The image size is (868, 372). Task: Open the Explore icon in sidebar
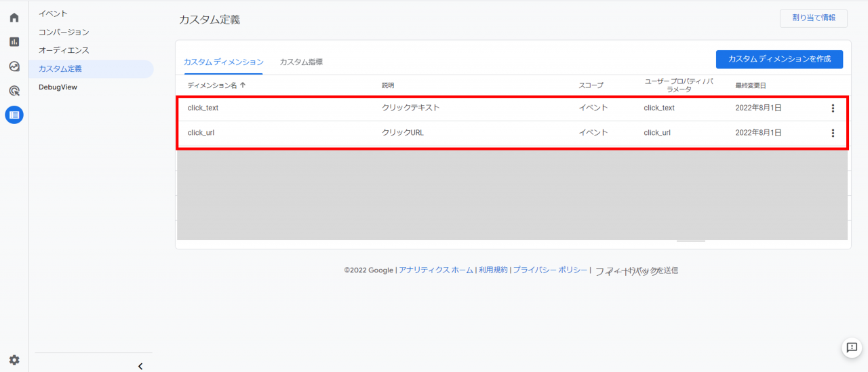tap(14, 66)
